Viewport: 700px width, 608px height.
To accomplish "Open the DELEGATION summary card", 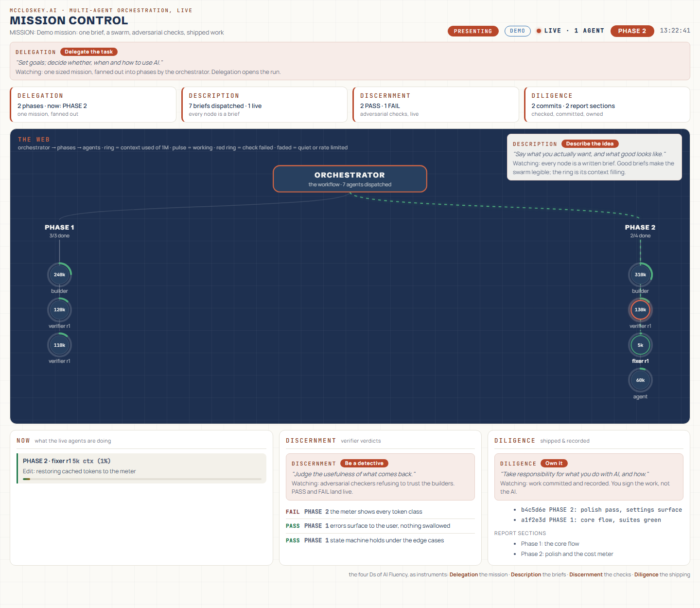I will coord(93,105).
